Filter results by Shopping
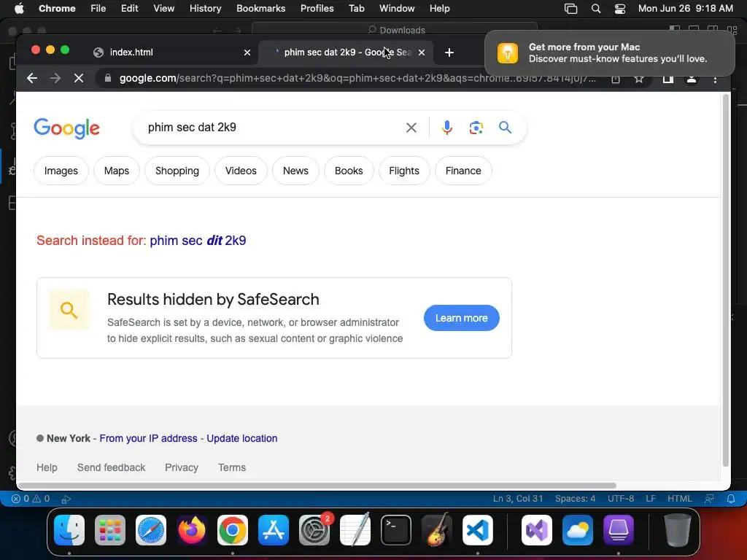 (177, 171)
